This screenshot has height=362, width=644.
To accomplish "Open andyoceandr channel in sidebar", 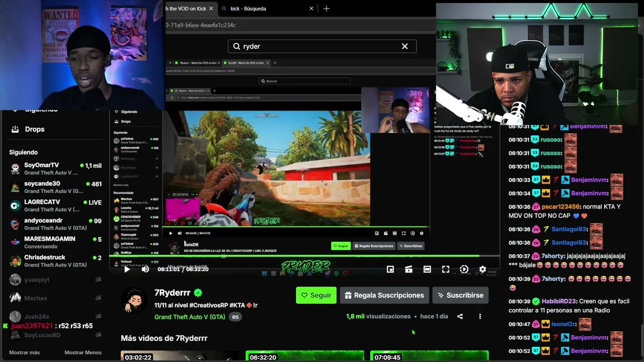I will click(55, 224).
